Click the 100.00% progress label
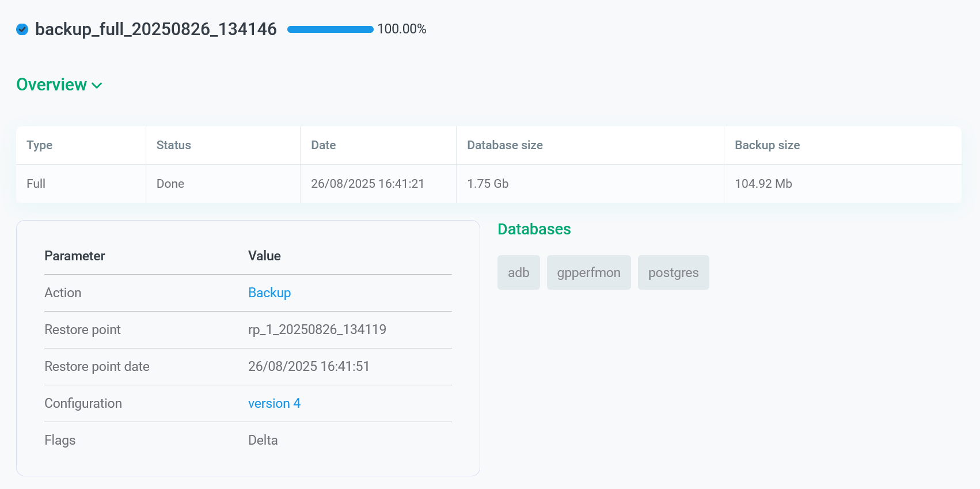 point(402,29)
